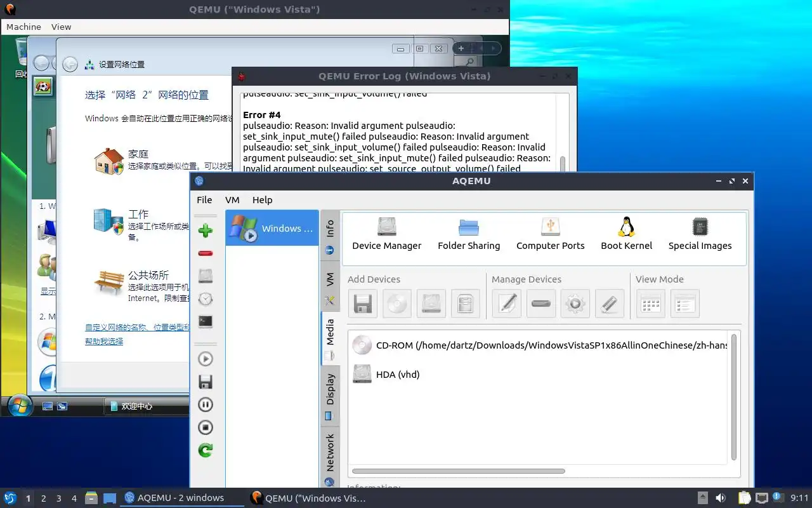Switch to the Info tab
The width and height of the screenshot is (812, 508).
[x=330, y=236]
